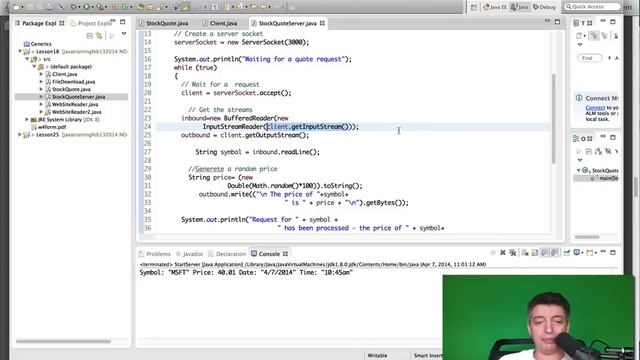Focus the Task List Find field
640x360 pixels.
pyautogui.click(x=589, y=58)
